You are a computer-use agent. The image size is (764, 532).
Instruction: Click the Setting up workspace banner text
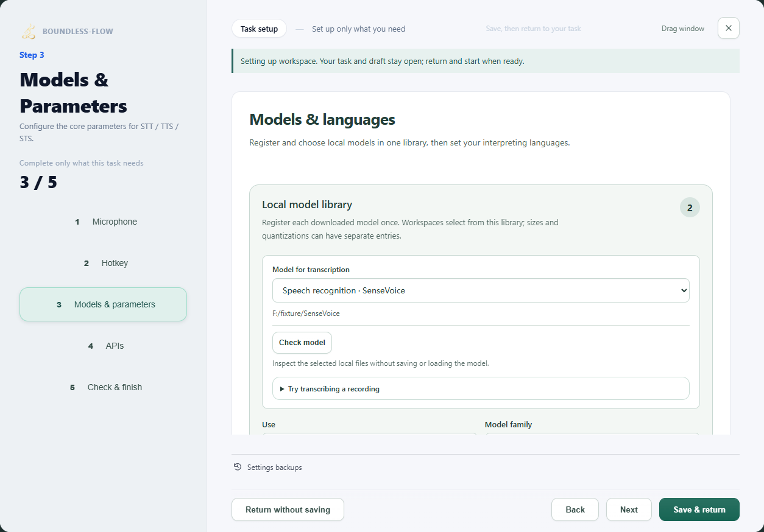[383, 61]
